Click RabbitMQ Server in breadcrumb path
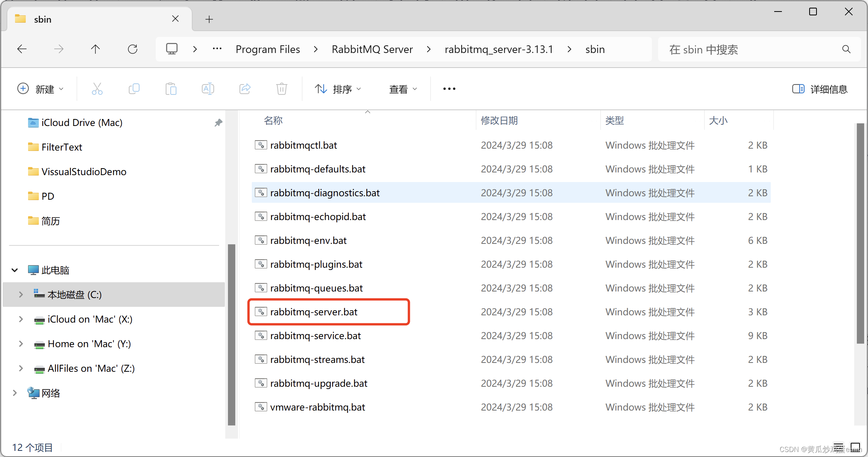This screenshot has width=868, height=457. tap(372, 49)
